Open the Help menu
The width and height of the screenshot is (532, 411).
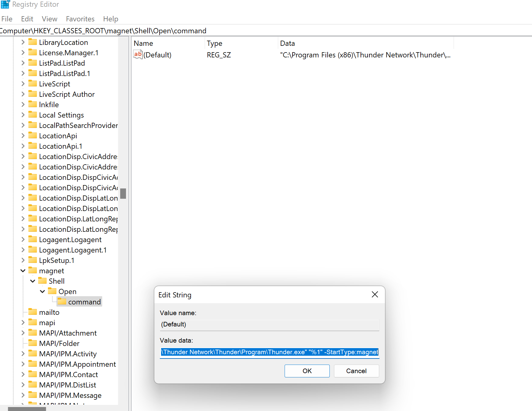coord(110,19)
